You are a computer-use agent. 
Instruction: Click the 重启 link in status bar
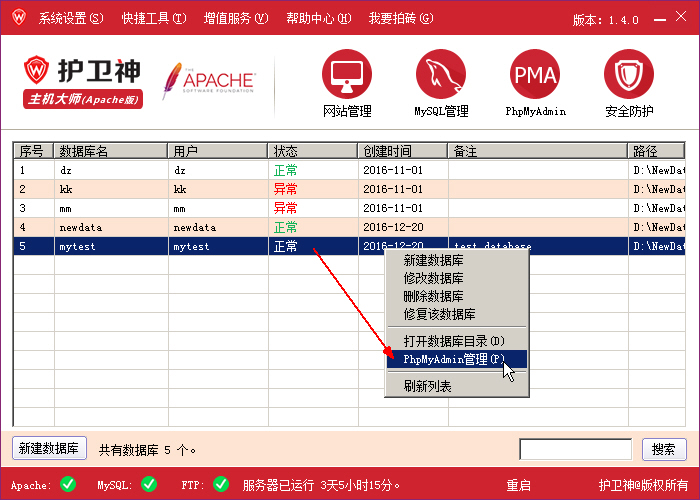pos(518,485)
